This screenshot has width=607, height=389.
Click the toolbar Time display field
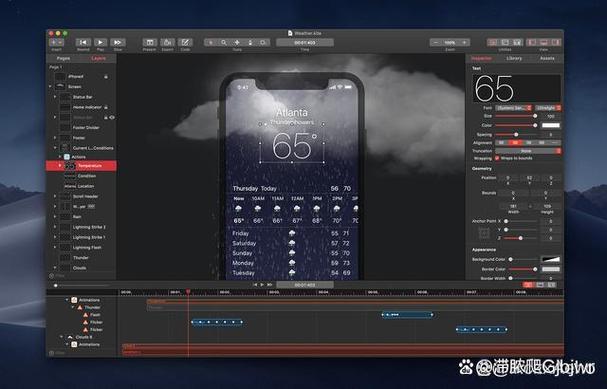(x=305, y=43)
